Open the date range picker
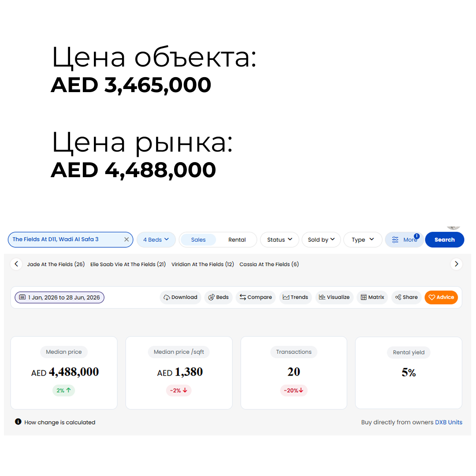 59,297
